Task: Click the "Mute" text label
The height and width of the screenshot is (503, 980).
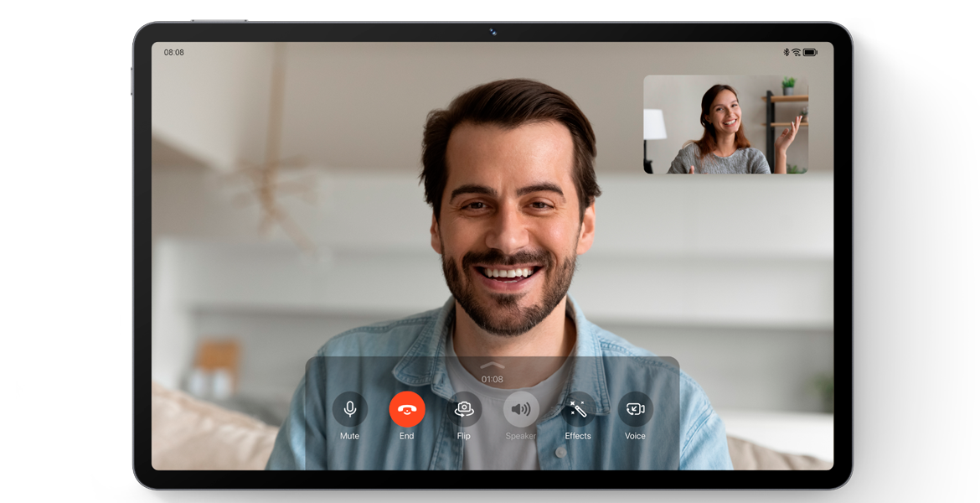Action: click(x=350, y=436)
